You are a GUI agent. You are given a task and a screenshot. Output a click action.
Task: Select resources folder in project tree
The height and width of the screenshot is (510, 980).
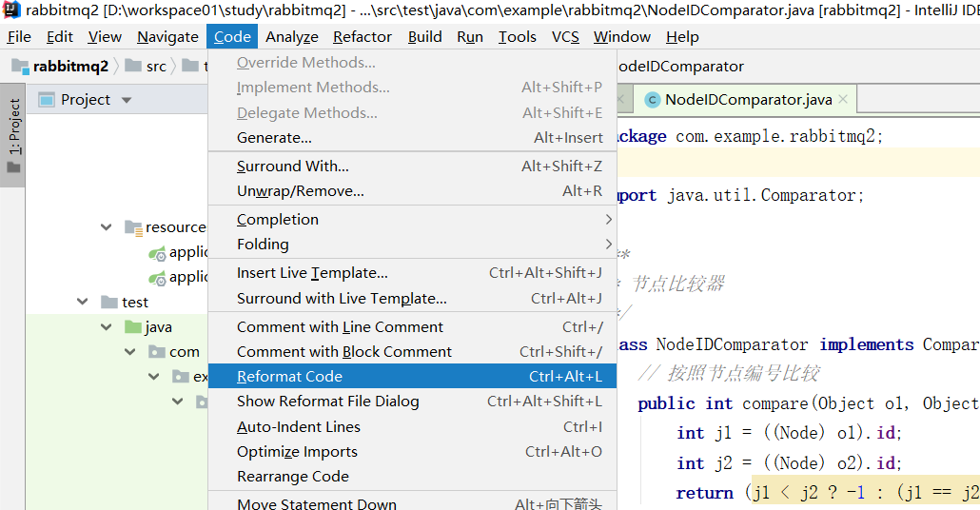click(x=176, y=227)
